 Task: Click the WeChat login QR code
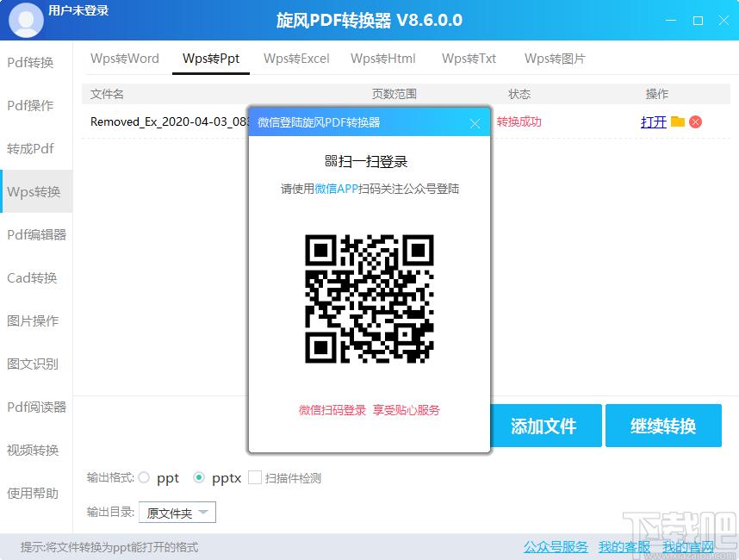[369, 299]
